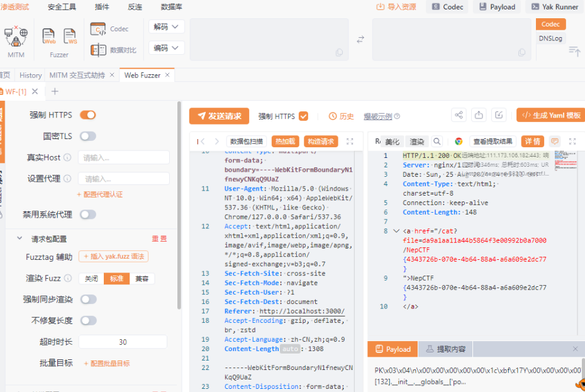
Task: Open 配置代理认证 link
Action: pyautogui.click(x=99, y=194)
